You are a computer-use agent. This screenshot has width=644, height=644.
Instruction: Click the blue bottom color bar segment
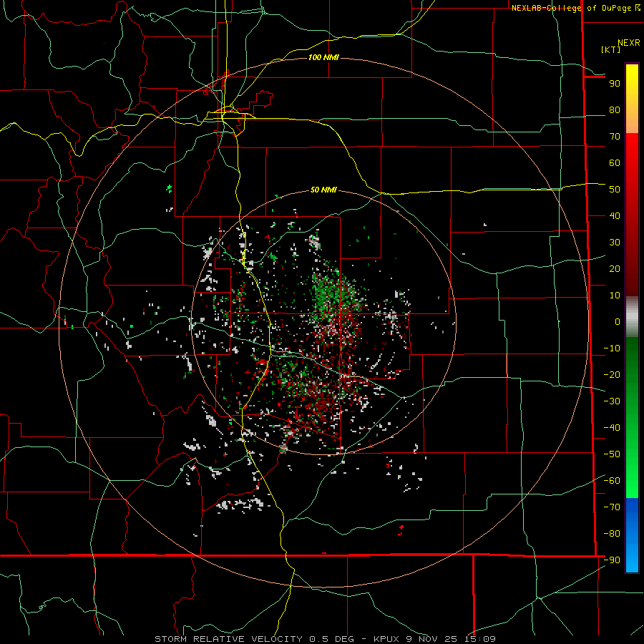(x=632, y=535)
